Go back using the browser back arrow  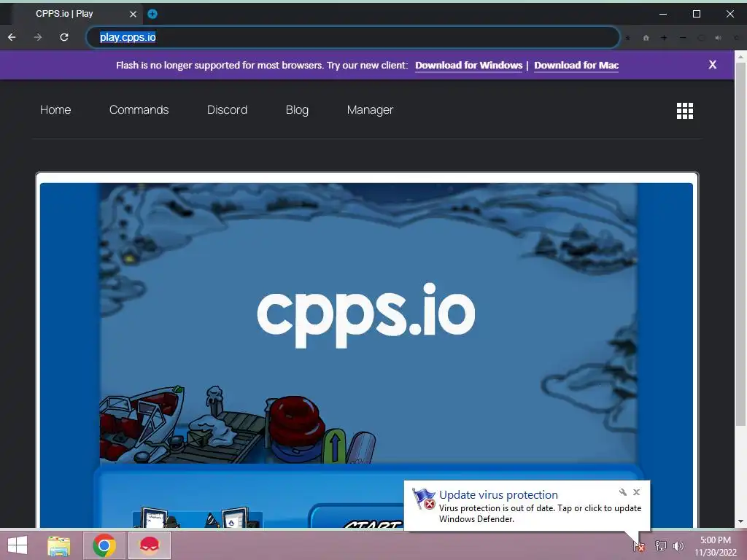click(12, 37)
